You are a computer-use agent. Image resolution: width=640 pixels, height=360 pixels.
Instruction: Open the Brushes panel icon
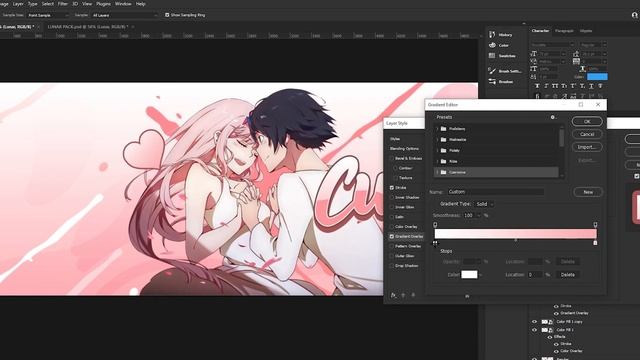tap(492, 82)
